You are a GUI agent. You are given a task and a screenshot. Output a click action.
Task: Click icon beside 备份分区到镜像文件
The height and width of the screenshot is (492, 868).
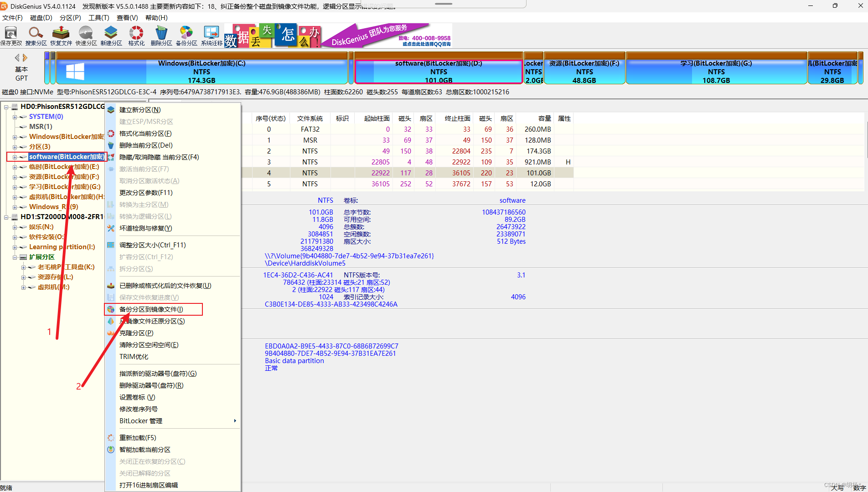point(111,309)
